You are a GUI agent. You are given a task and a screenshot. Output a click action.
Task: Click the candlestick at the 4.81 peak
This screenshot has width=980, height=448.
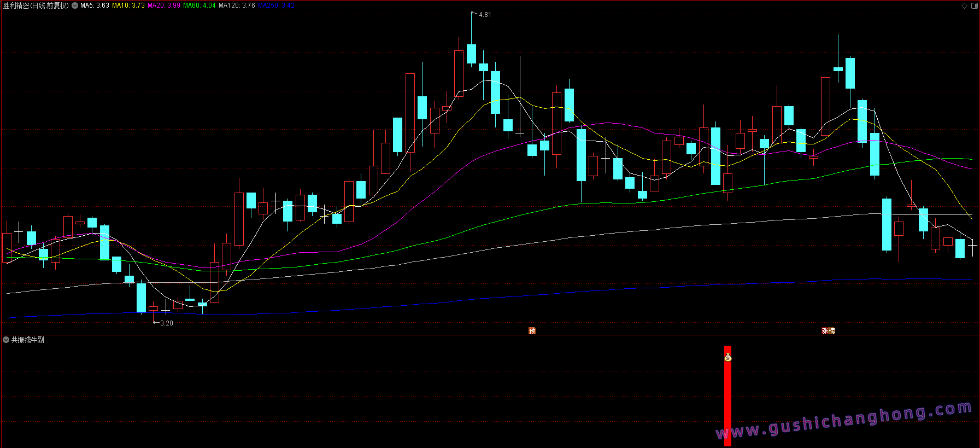tap(471, 54)
